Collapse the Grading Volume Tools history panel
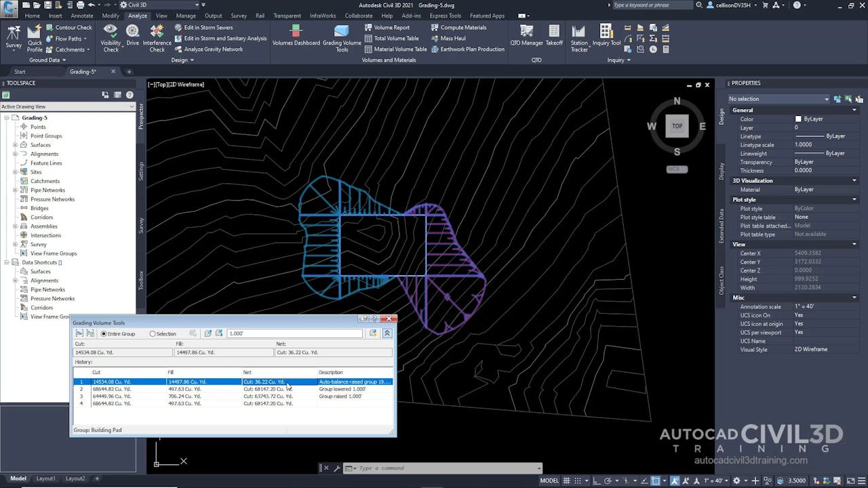Image resolution: width=868 pixels, height=488 pixels. (x=387, y=333)
